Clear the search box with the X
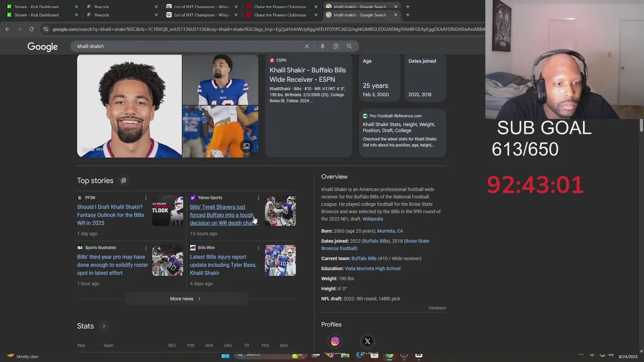This screenshot has height=362, width=644. [307, 46]
